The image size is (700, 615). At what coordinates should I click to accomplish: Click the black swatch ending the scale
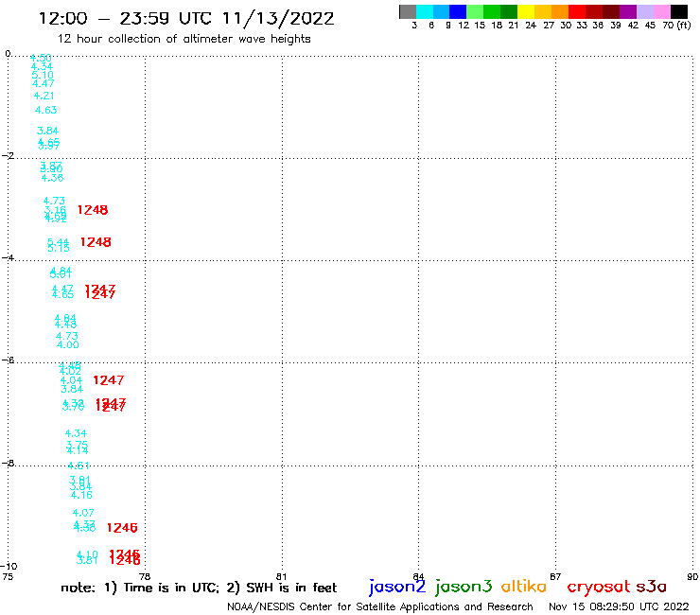[678, 11]
